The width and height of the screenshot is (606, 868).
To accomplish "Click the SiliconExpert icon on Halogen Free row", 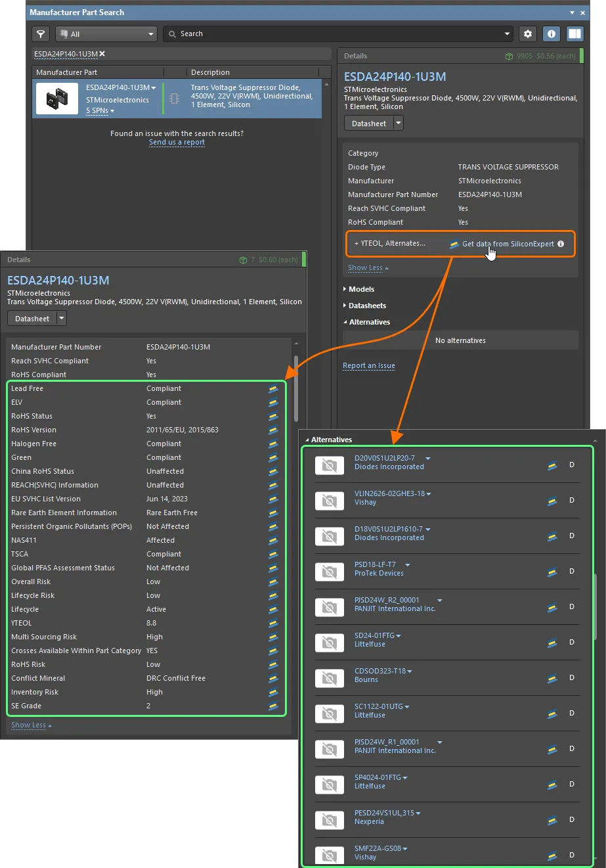I will [x=273, y=444].
